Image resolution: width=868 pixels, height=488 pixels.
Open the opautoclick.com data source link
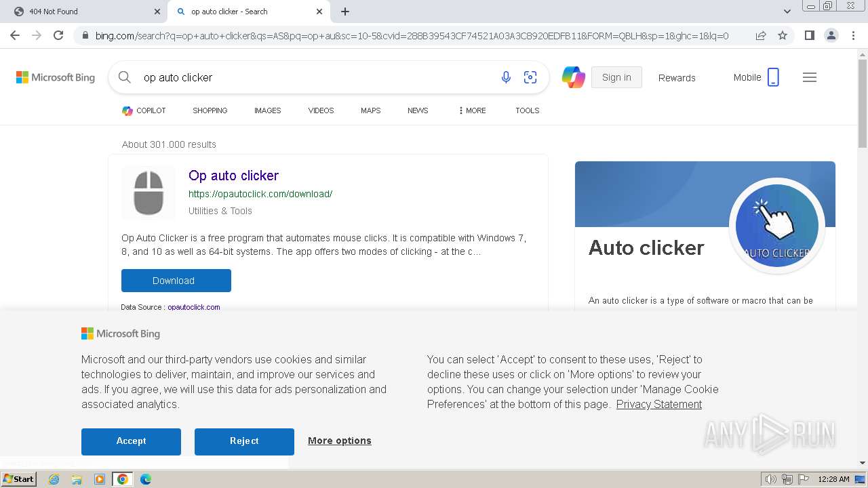[x=194, y=307]
